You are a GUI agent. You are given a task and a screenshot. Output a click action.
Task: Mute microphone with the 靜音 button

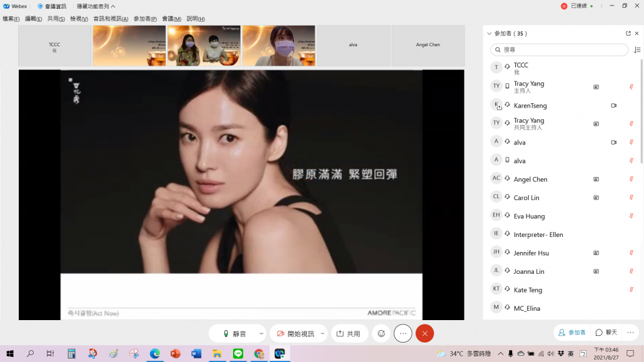pos(234,334)
